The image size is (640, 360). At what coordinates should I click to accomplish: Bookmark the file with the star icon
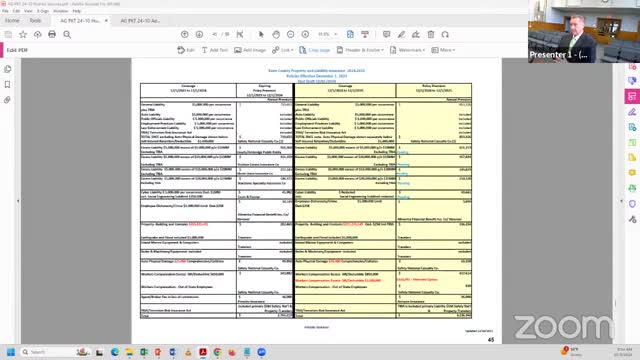tap(23, 34)
